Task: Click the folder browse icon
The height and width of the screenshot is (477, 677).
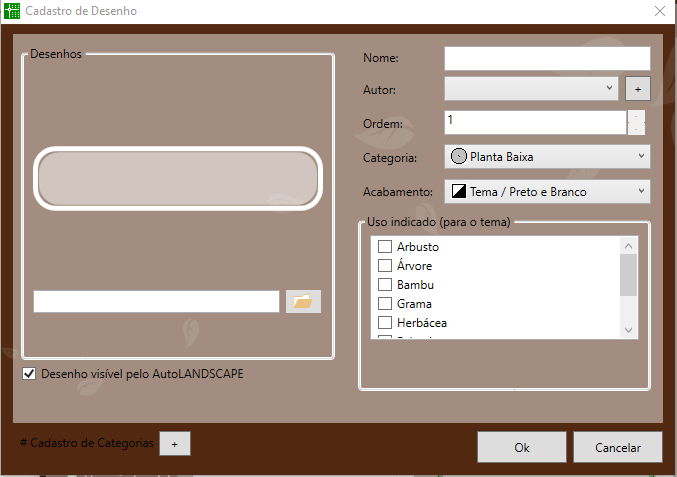Action: (x=303, y=301)
